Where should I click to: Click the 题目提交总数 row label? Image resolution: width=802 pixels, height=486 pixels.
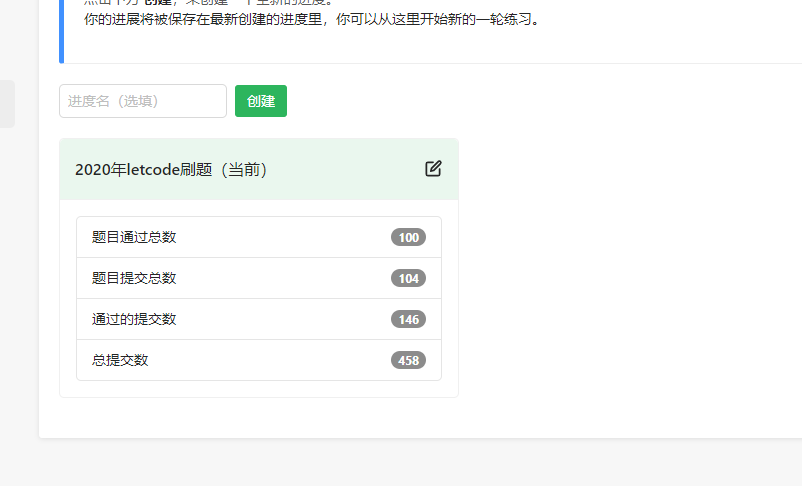click(x=134, y=278)
